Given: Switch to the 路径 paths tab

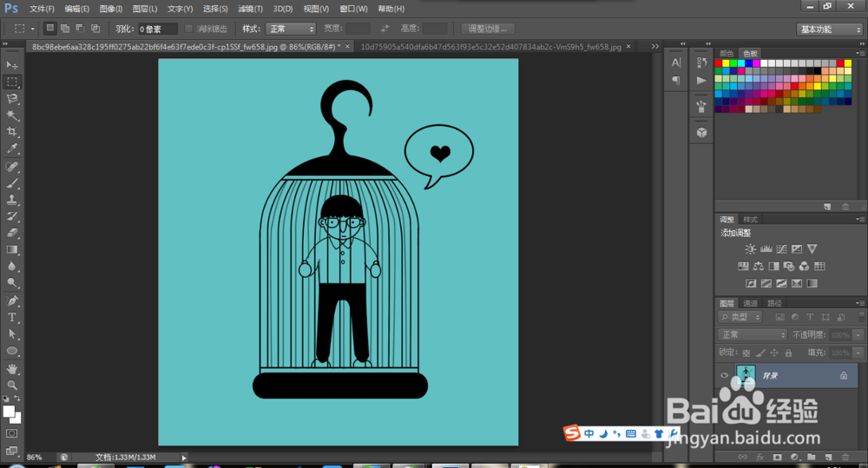Looking at the screenshot, I should [774, 303].
